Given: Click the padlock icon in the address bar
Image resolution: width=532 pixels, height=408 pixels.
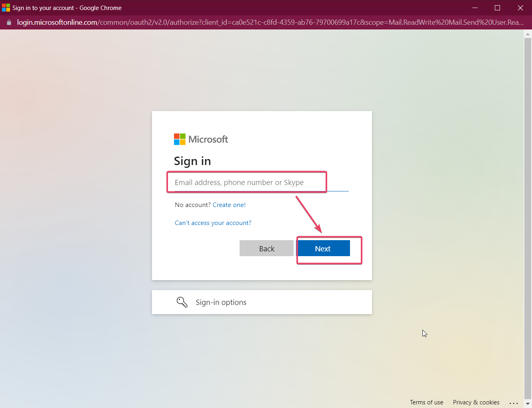Looking at the screenshot, I should pos(9,22).
